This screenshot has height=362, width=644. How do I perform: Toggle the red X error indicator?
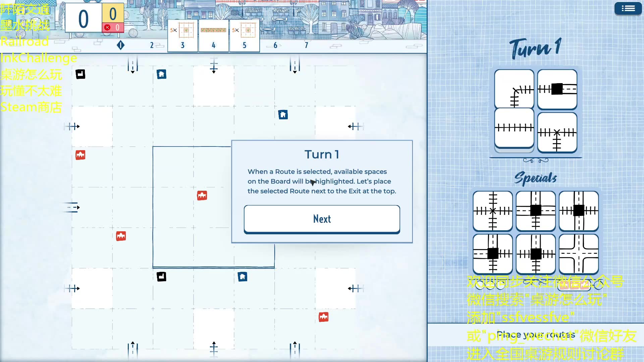107,27
